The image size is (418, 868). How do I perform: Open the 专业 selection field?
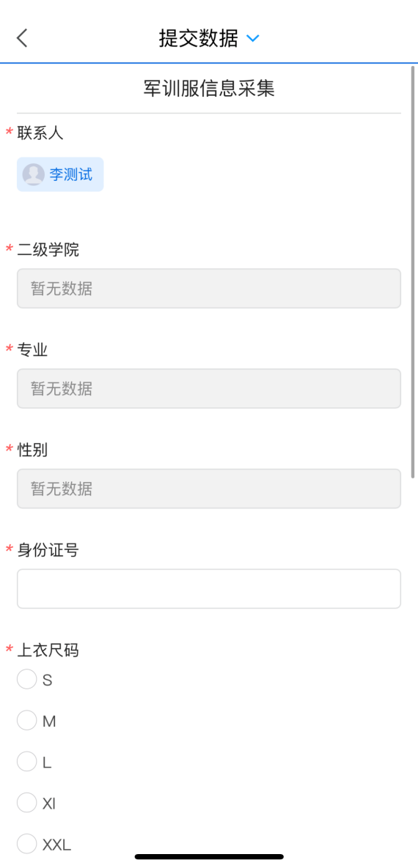tap(209, 389)
